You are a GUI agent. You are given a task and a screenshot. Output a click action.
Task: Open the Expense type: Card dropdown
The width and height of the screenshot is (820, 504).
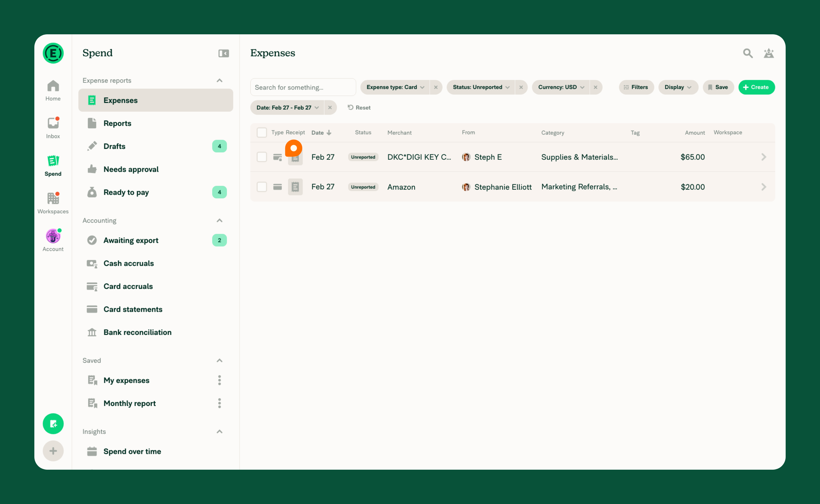click(395, 87)
